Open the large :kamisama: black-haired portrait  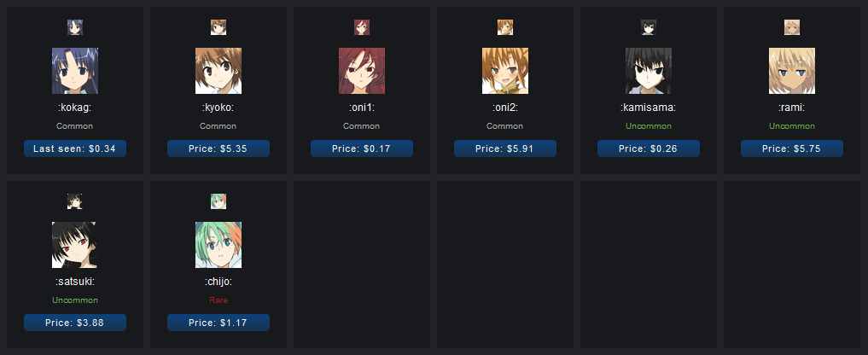tap(649, 70)
